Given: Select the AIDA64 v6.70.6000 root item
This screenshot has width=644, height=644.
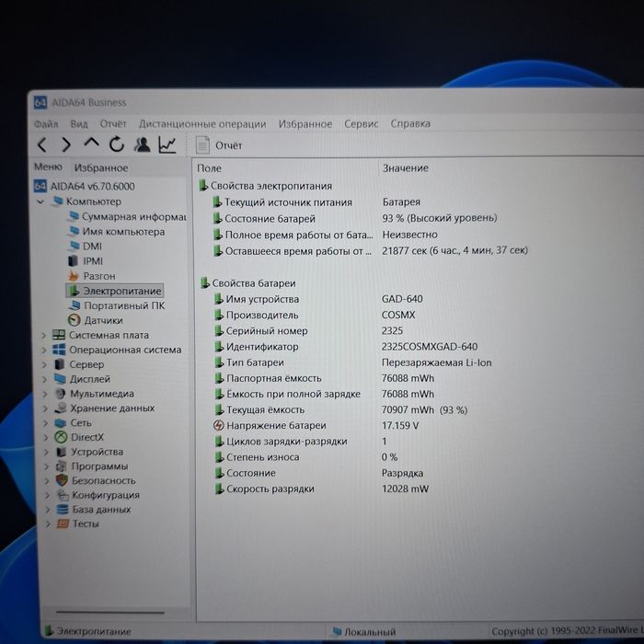Looking at the screenshot, I should point(85,186).
